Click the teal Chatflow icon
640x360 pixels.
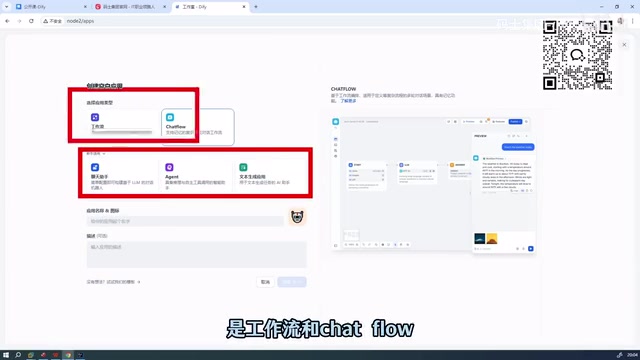(x=170, y=117)
